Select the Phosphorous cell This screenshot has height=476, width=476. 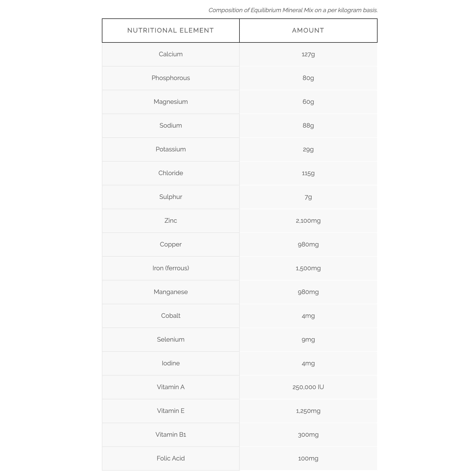[x=171, y=78]
